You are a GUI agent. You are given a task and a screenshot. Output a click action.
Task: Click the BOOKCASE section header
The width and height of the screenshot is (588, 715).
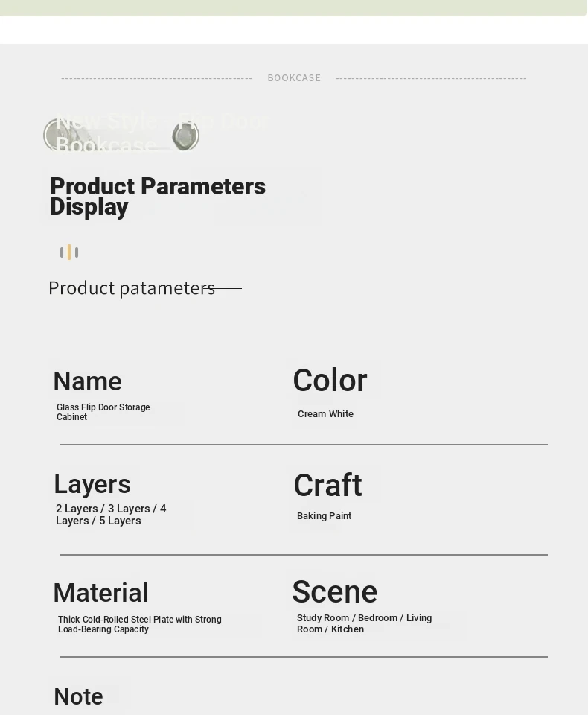pyautogui.click(x=294, y=78)
